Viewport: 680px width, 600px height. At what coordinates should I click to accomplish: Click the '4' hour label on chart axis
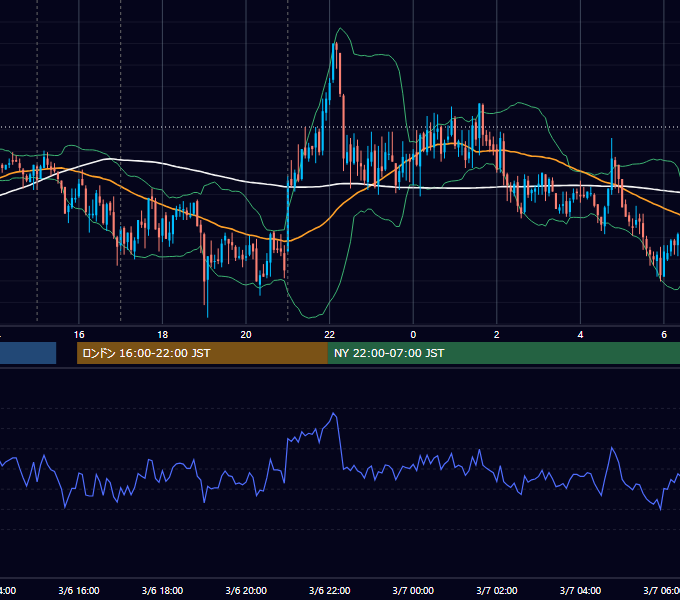click(580, 335)
